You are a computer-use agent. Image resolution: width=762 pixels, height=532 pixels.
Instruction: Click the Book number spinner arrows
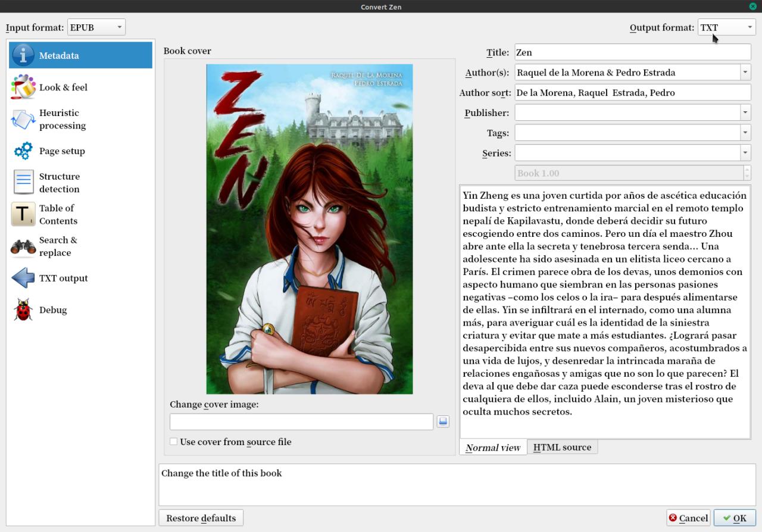(747, 173)
